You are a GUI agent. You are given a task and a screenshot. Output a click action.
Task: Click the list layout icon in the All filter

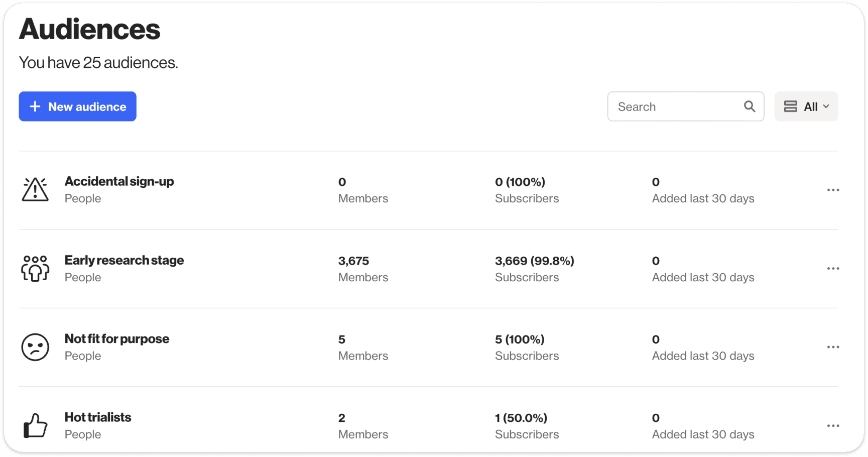[x=791, y=106]
